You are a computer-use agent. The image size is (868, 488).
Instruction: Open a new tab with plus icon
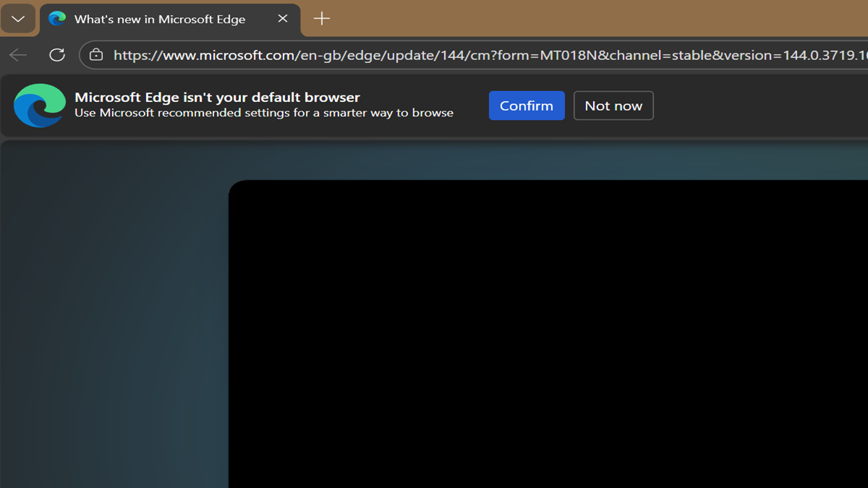[x=322, y=19]
